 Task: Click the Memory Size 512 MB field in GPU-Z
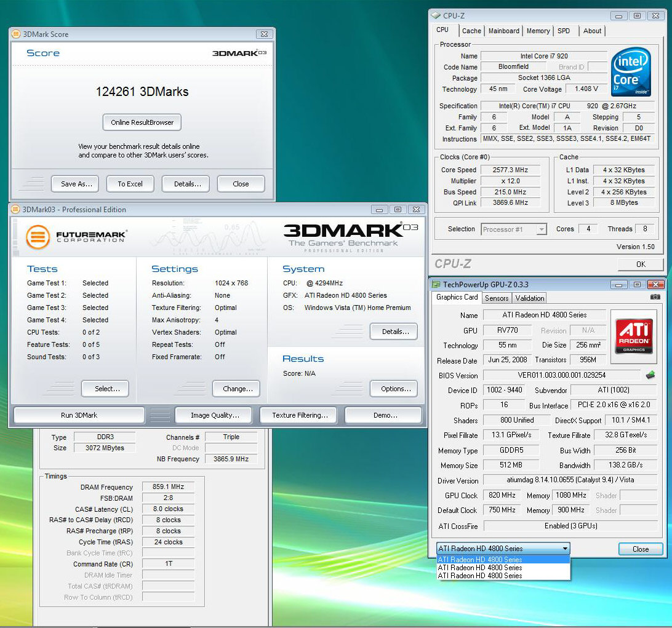click(x=511, y=465)
